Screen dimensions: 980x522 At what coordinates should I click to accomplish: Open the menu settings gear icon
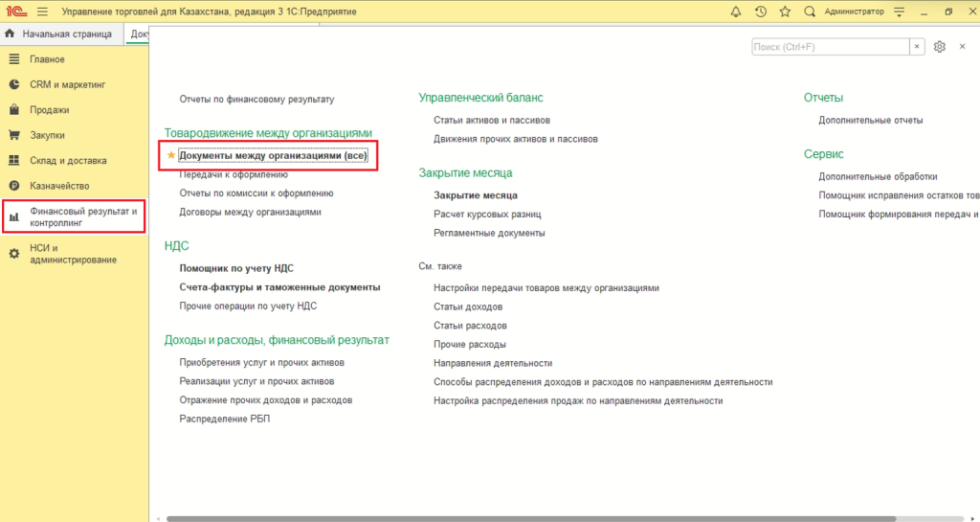tap(940, 47)
